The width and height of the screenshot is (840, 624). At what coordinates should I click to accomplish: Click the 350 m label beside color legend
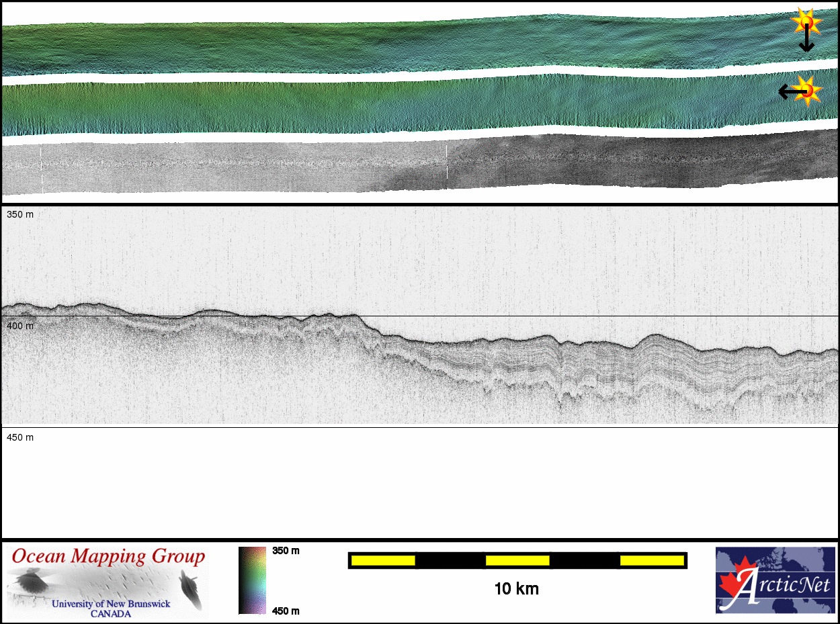click(285, 551)
